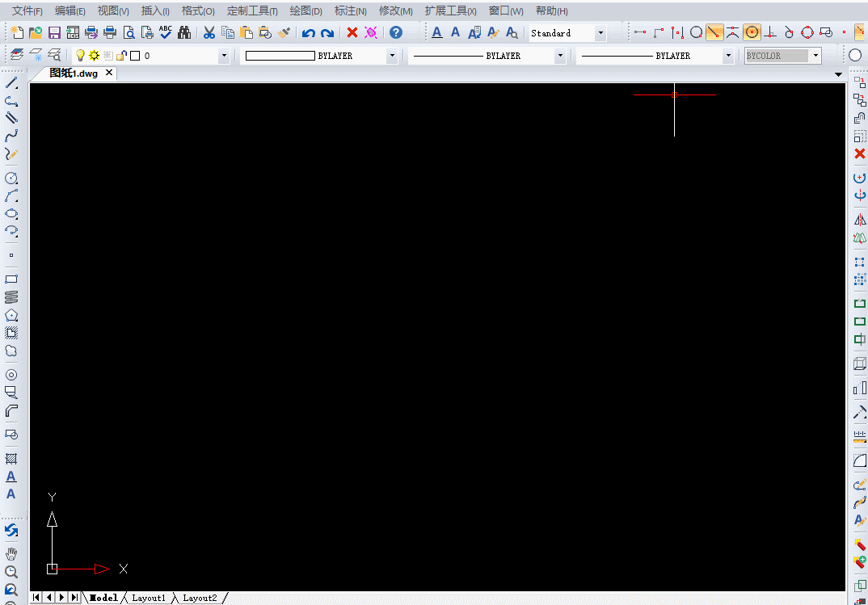Toggle the layer freeze sun icon
Viewport: 868px width, 605px height.
point(94,55)
